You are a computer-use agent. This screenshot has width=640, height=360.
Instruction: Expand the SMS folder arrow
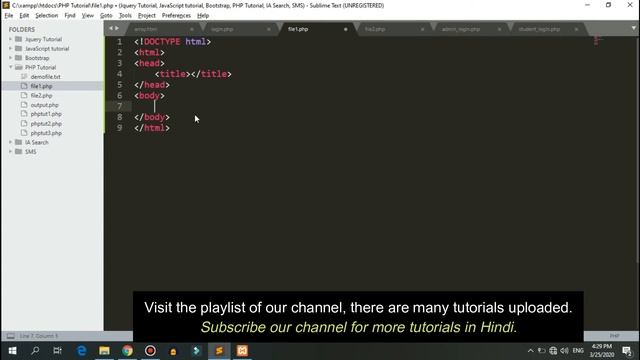(x=11, y=152)
